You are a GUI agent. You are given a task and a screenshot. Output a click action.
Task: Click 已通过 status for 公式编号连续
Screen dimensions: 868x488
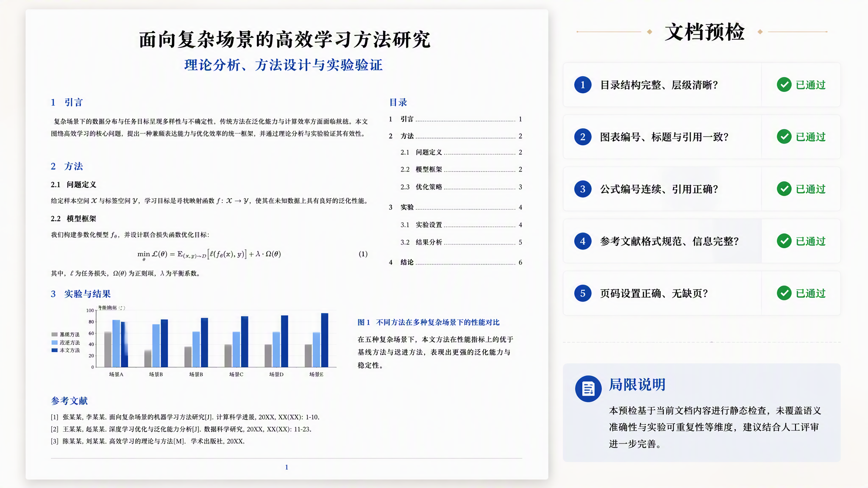(x=811, y=189)
